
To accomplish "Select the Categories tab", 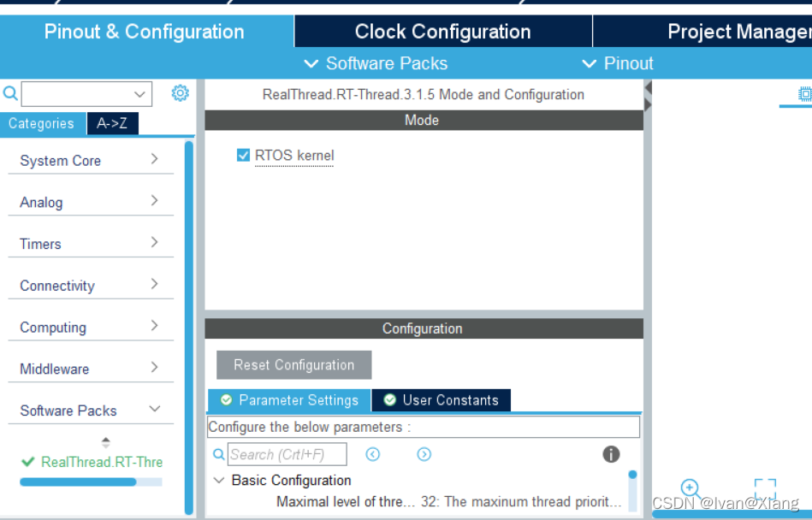I will 42,124.
